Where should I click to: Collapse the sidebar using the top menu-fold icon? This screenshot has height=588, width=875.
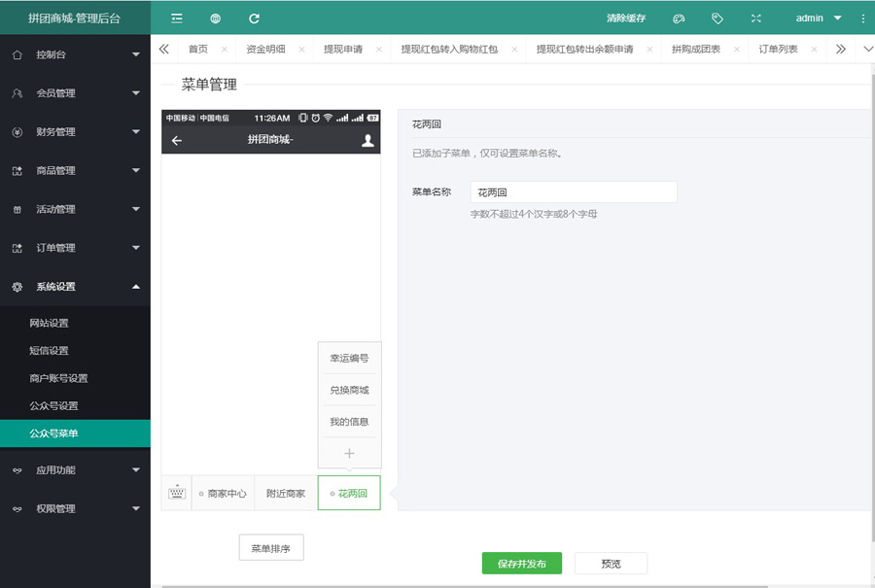point(177,18)
